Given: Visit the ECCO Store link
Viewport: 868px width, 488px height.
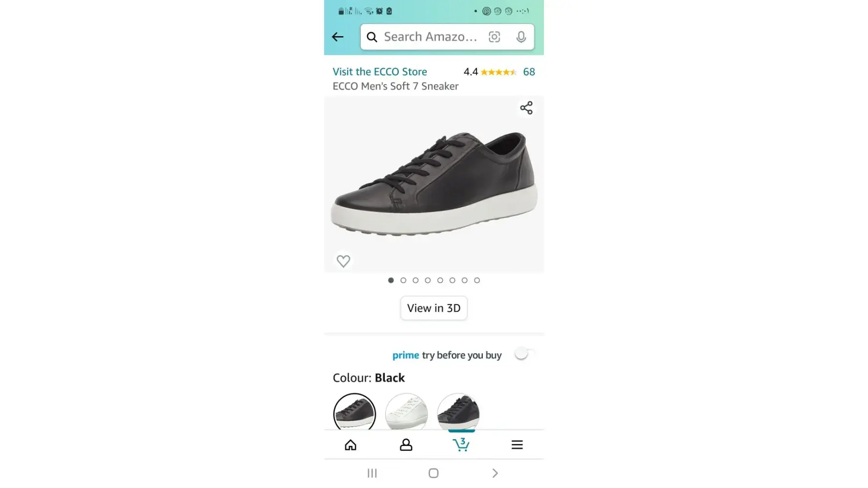Looking at the screenshot, I should (x=380, y=72).
